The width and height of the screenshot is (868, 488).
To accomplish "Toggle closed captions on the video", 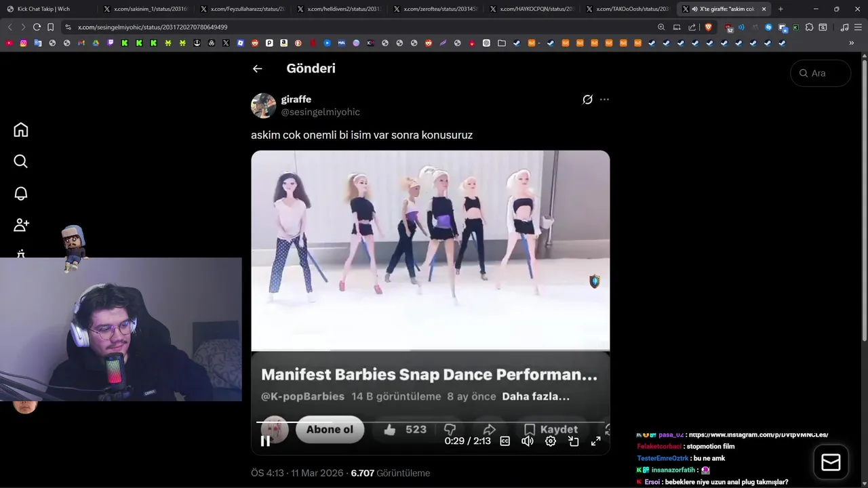I will point(505,441).
